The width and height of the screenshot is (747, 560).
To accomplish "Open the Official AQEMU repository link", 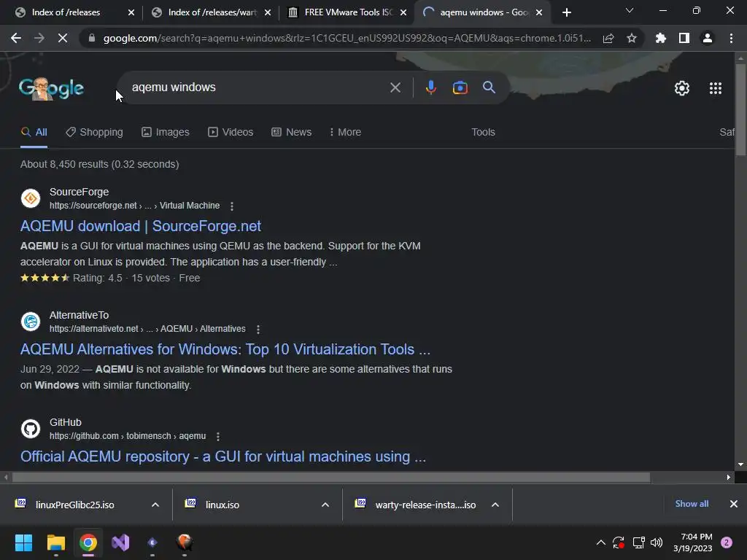I will click(223, 456).
